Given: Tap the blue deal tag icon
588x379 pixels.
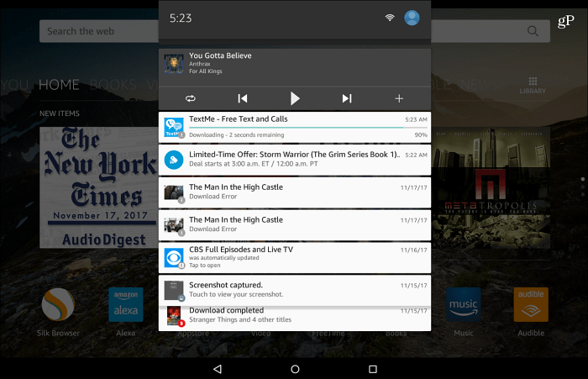Looking at the screenshot, I should 174,160.
